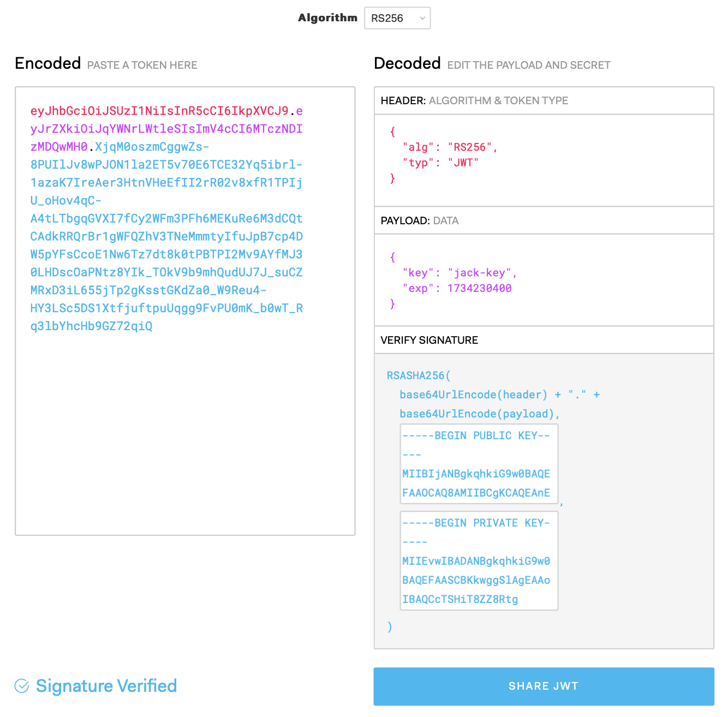Select the Decoded panel heading
This screenshot has width=728, height=717.
[407, 63]
